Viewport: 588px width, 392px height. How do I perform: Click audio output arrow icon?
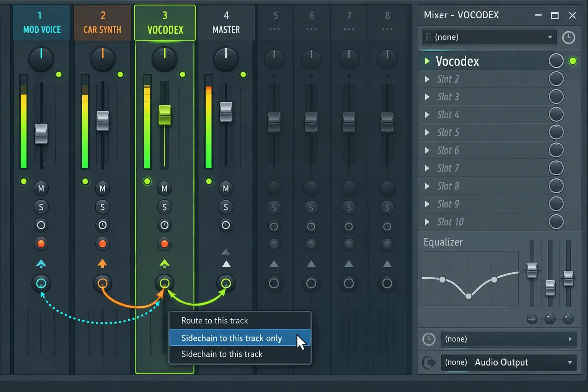pyautogui.click(x=429, y=362)
